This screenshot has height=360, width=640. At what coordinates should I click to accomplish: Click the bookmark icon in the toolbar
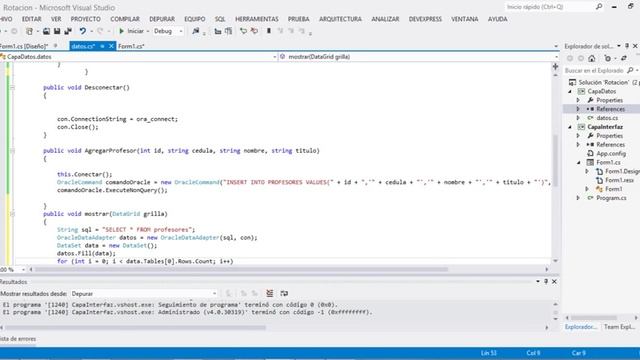click(x=269, y=31)
